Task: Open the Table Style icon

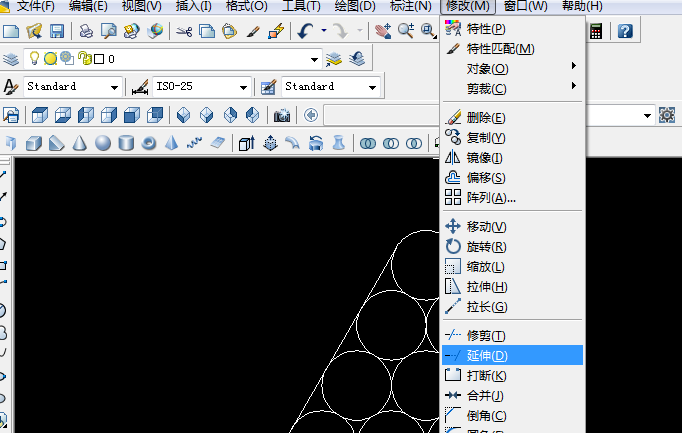Action: pyautogui.click(x=268, y=87)
